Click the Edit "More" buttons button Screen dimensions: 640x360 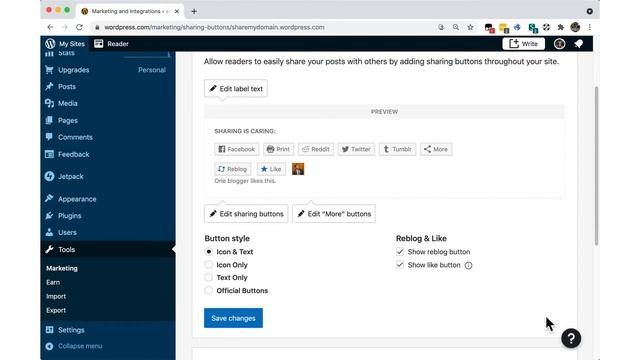(334, 213)
